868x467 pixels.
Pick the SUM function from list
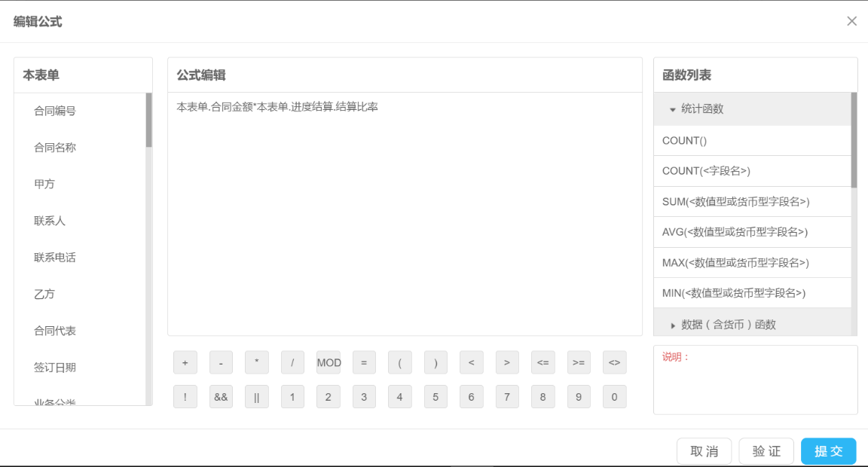[x=735, y=202]
